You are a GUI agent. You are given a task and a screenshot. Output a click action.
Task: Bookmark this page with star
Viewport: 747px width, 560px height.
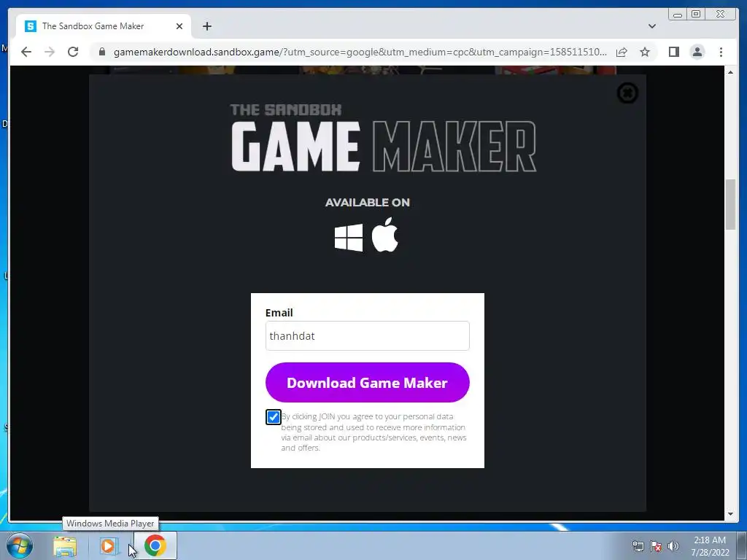click(645, 52)
